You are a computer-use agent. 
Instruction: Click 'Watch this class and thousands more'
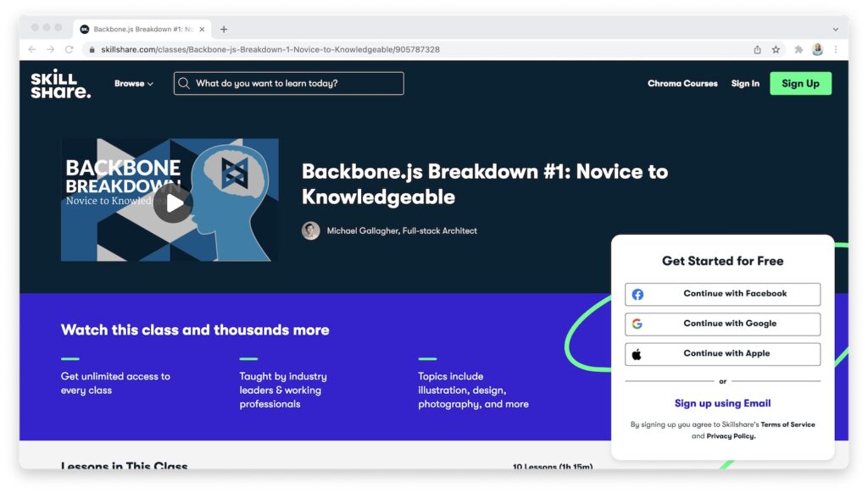click(x=195, y=330)
